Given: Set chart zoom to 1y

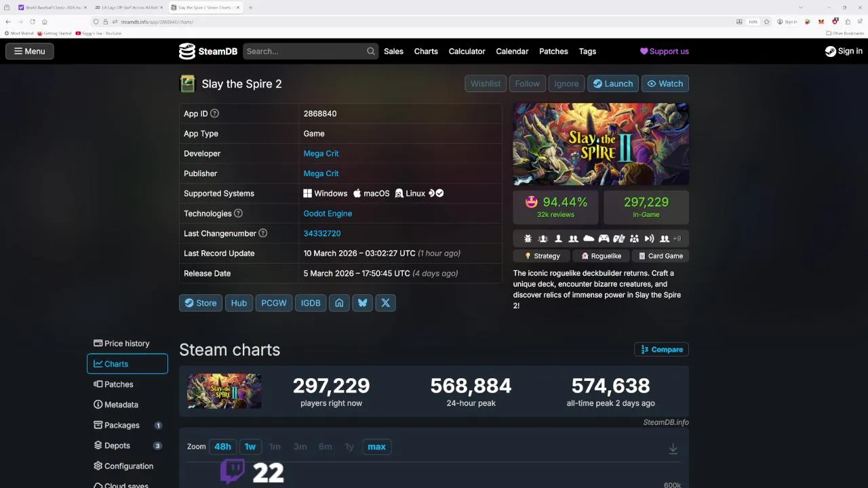Looking at the screenshot, I should (349, 447).
